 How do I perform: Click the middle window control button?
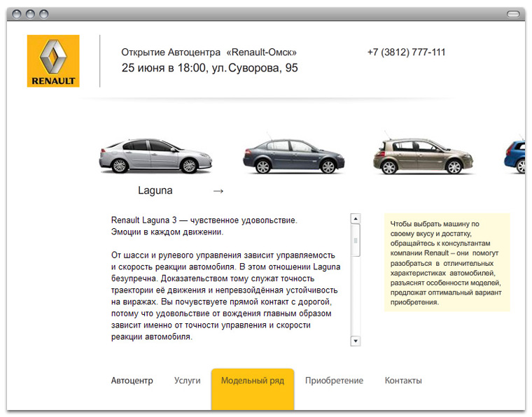click(x=30, y=14)
